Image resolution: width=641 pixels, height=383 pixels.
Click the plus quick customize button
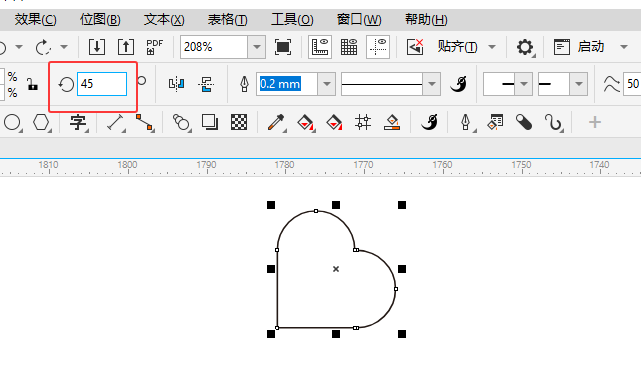click(x=595, y=122)
